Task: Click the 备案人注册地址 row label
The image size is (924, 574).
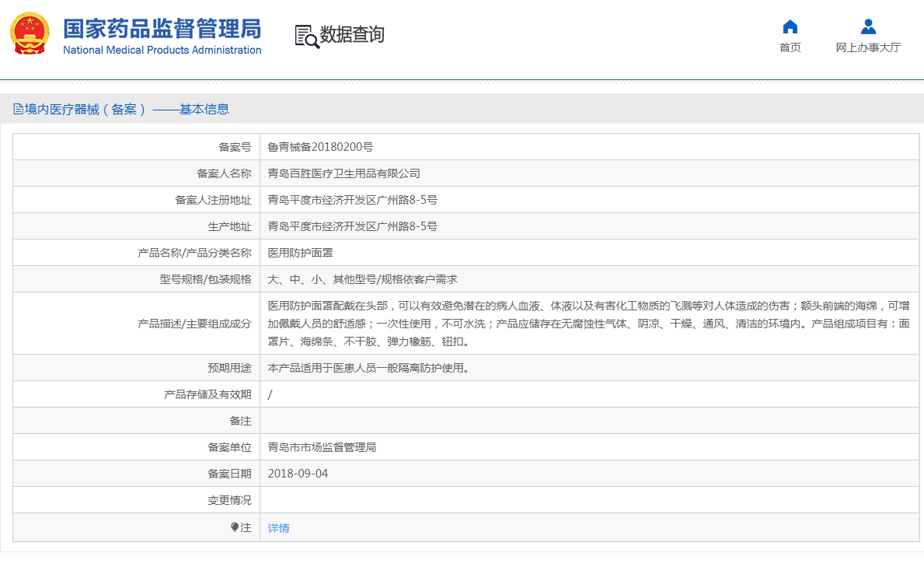Action: pyautogui.click(x=214, y=200)
